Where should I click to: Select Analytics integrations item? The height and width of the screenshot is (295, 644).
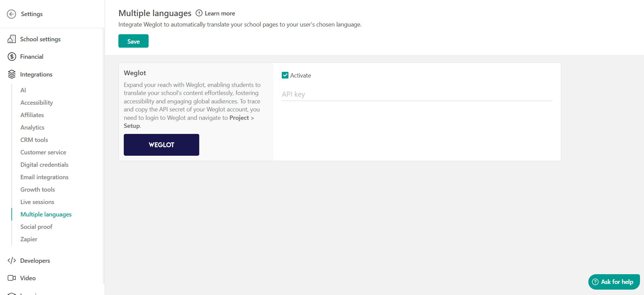pos(32,128)
